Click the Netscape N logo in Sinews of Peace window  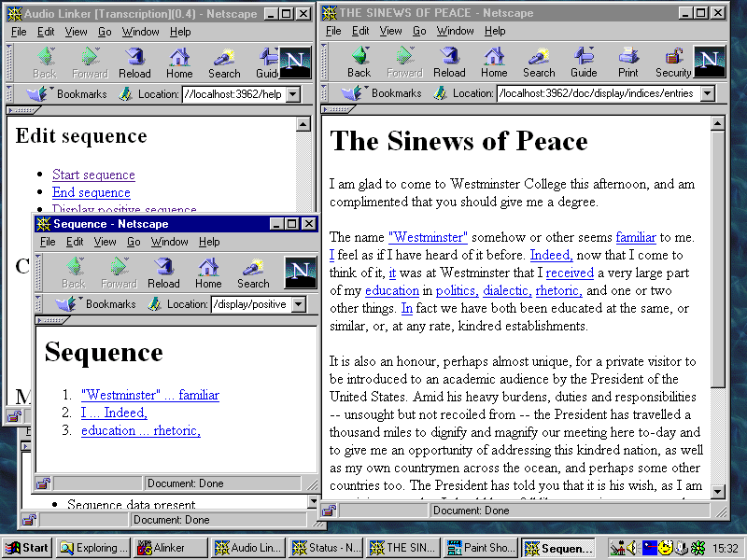click(x=710, y=62)
